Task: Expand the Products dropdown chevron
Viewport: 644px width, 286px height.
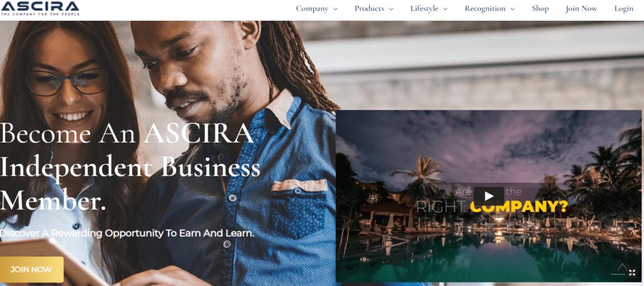Action: tap(391, 9)
